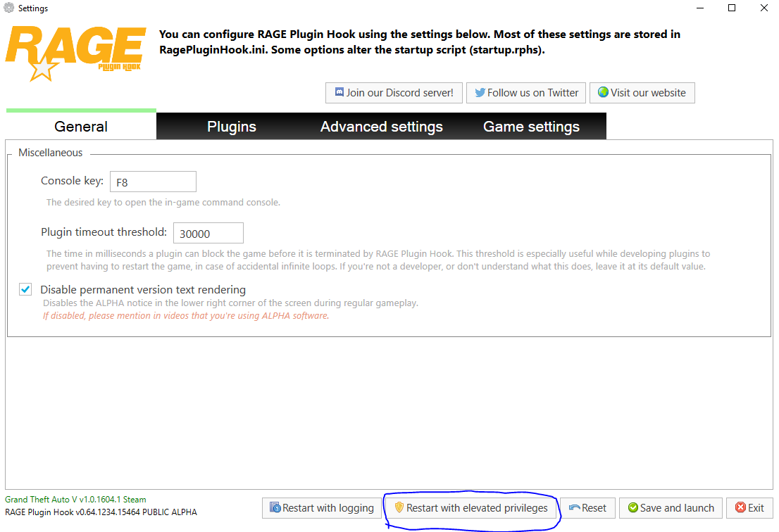Image resolution: width=779 pixels, height=532 pixels.
Task: Open the Game settings tab
Action: (531, 126)
